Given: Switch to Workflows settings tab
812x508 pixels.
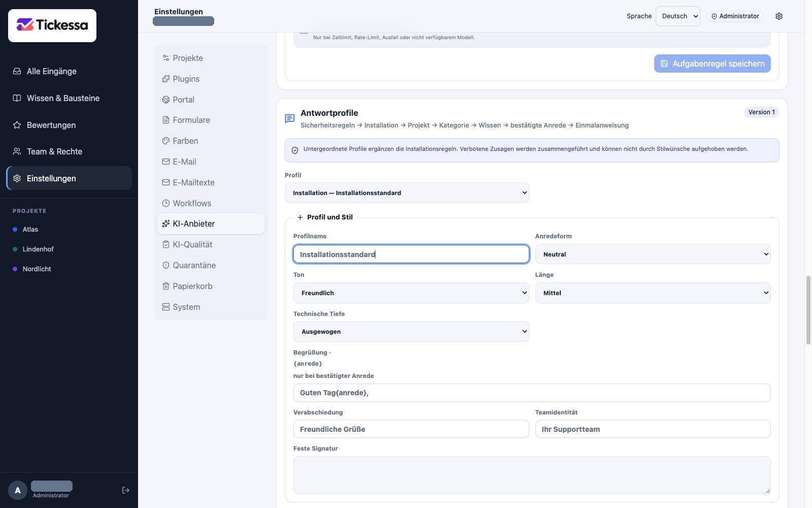Looking at the screenshot, I should pos(211,203).
